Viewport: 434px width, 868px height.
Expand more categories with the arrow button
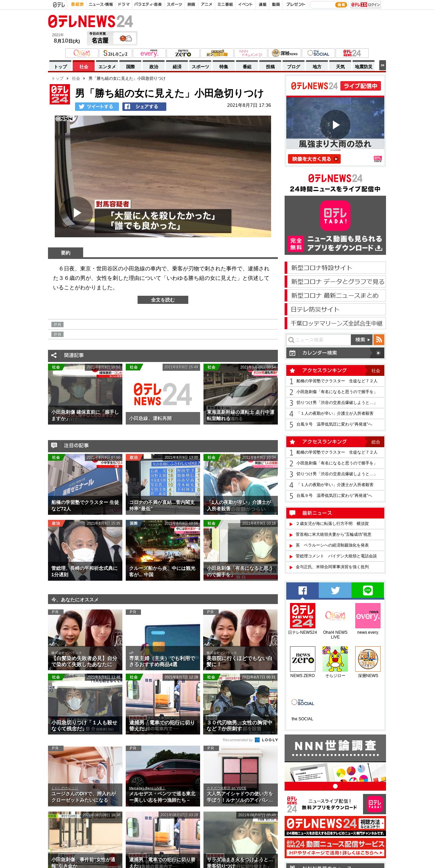383,65
